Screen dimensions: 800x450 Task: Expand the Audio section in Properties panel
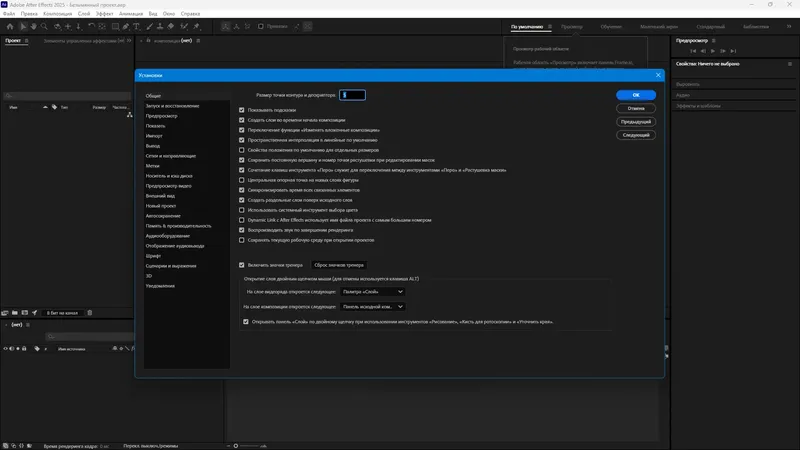(x=683, y=95)
